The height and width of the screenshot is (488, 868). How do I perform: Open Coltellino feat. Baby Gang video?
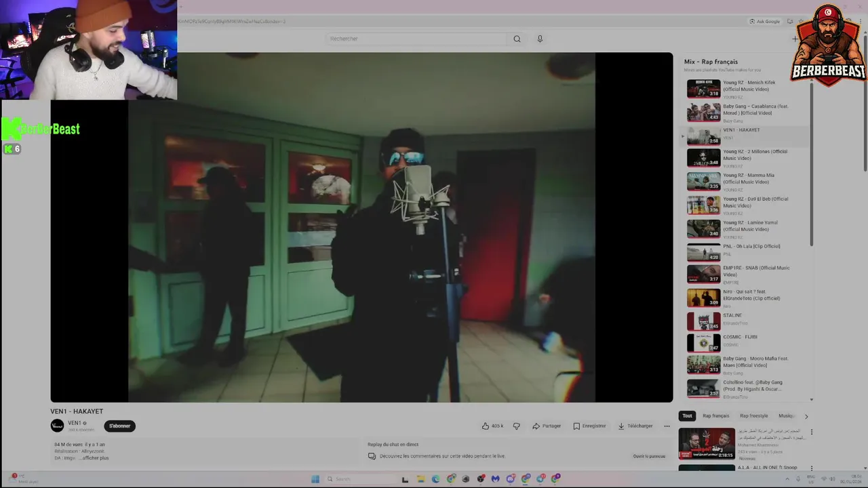746,388
